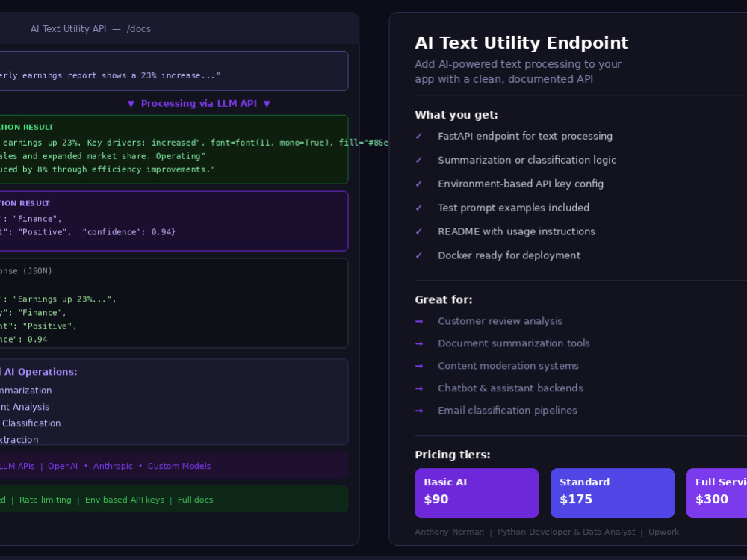Click the OpenAI label in the LLM APIs bar
747x560 pixels.
coord(63,466)
